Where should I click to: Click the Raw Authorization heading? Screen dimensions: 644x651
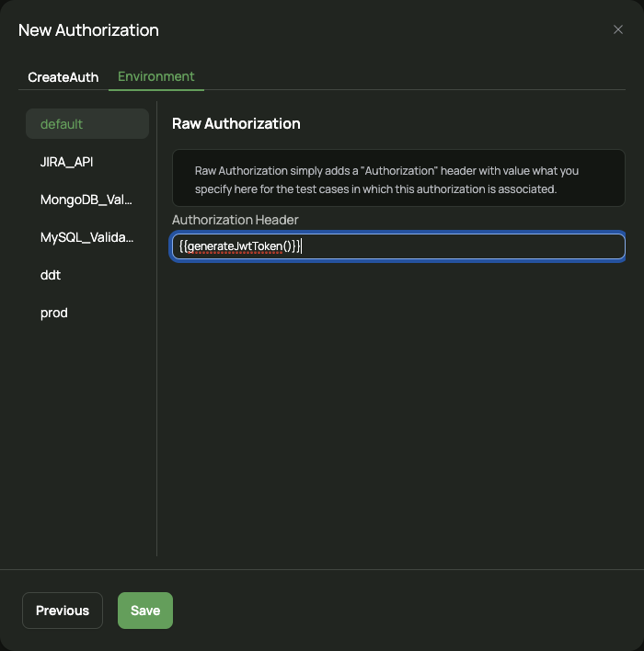tap(236, 124)
